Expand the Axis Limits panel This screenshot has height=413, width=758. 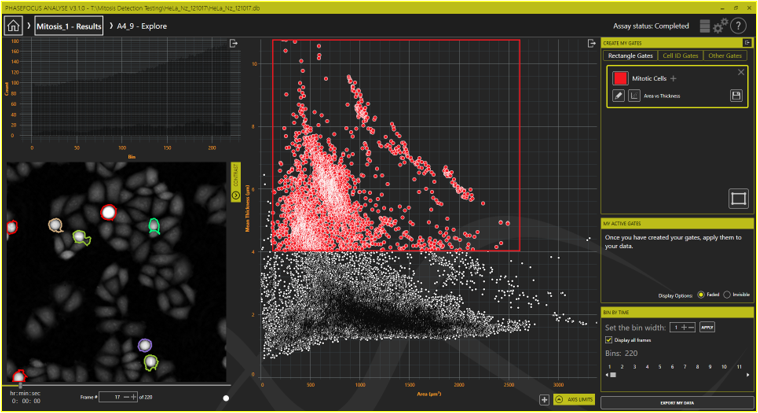(574, 399)
